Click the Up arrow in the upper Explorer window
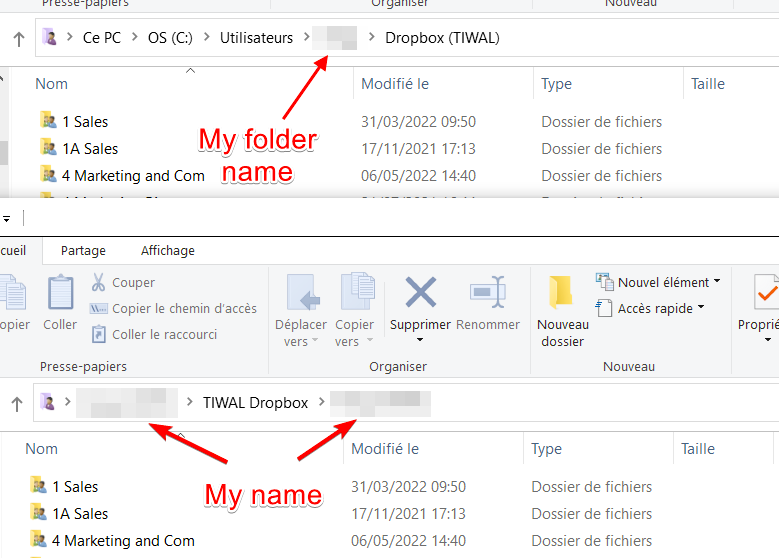Viewport: 779px width, 558px height. click(19, 39)
